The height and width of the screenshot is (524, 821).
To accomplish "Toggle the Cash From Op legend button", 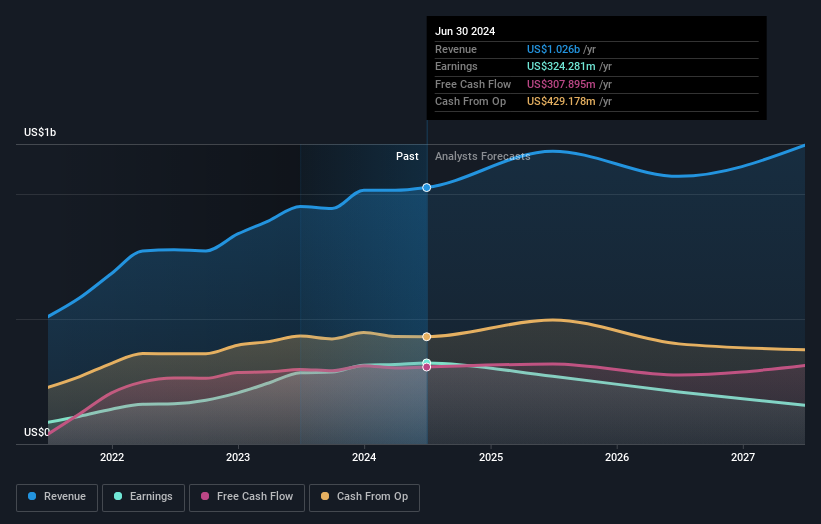I will [x=364, y=497].
